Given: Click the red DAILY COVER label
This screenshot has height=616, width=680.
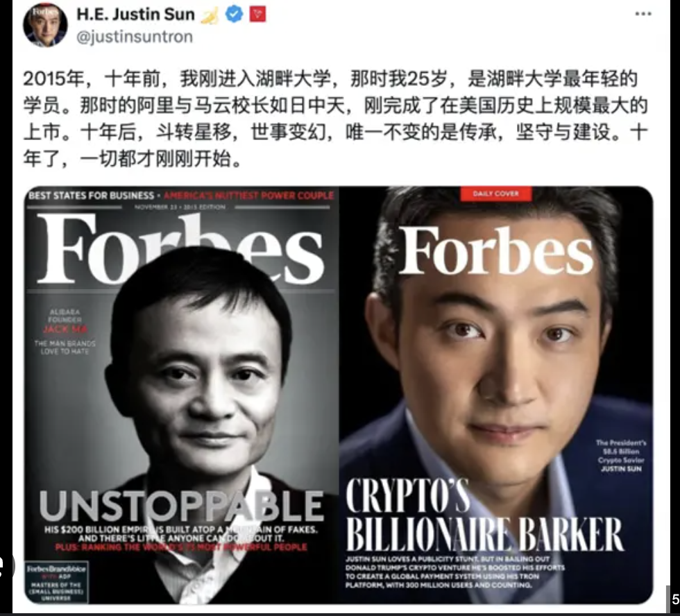Looking at the screenshot, I should pyautogui.click(x=495, y=194).
